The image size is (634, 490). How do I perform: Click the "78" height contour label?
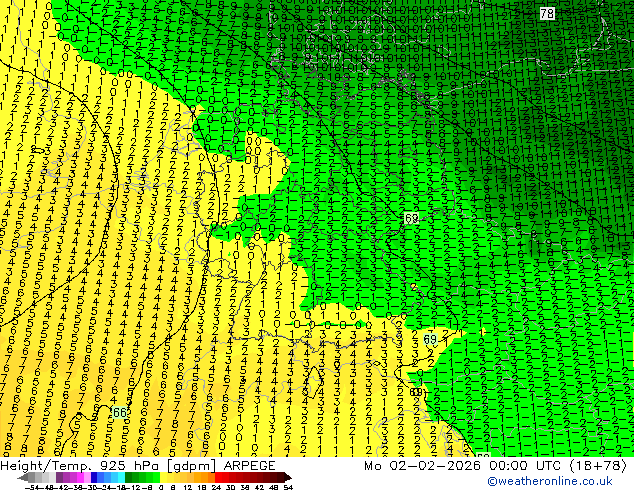(547, 14)
